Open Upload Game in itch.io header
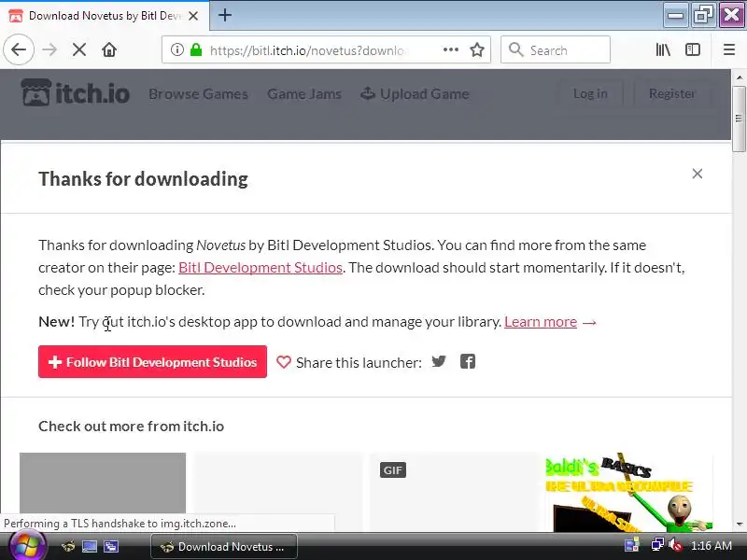The image size is (747, 560). pyautogui.click(x=415, y=94)
